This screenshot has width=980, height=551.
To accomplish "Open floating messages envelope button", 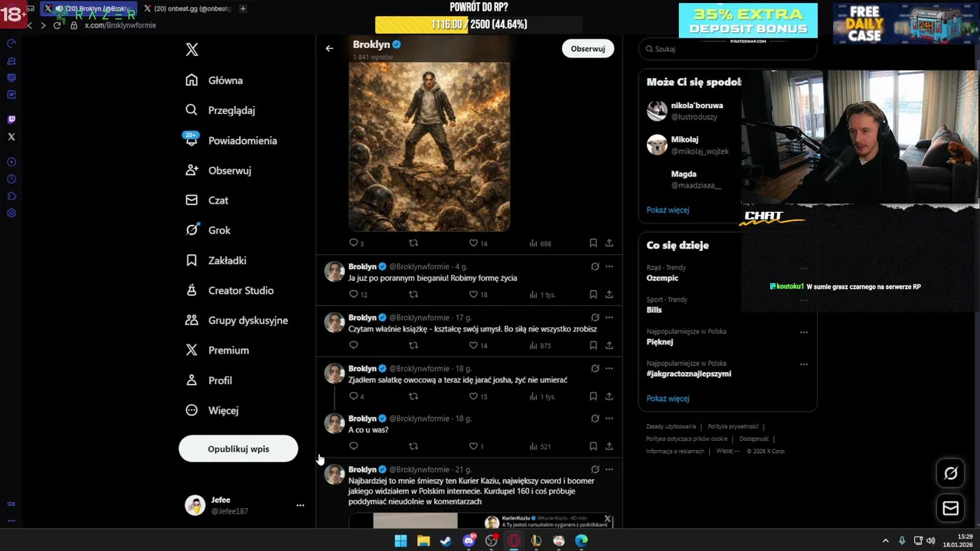I will [951, 508].
